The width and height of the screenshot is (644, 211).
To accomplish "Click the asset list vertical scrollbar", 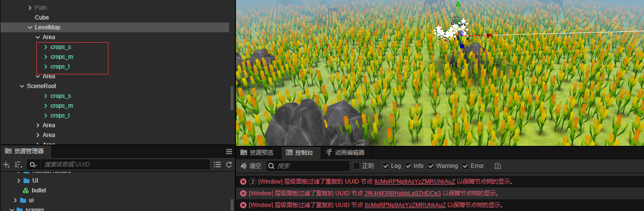I will [x=232, y=204].
